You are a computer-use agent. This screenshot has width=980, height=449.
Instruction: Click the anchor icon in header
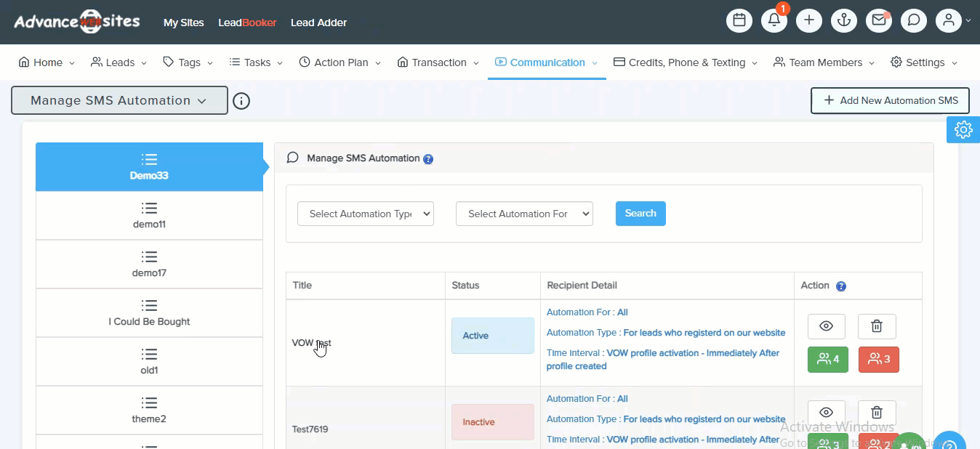click(x=844, y=20)
